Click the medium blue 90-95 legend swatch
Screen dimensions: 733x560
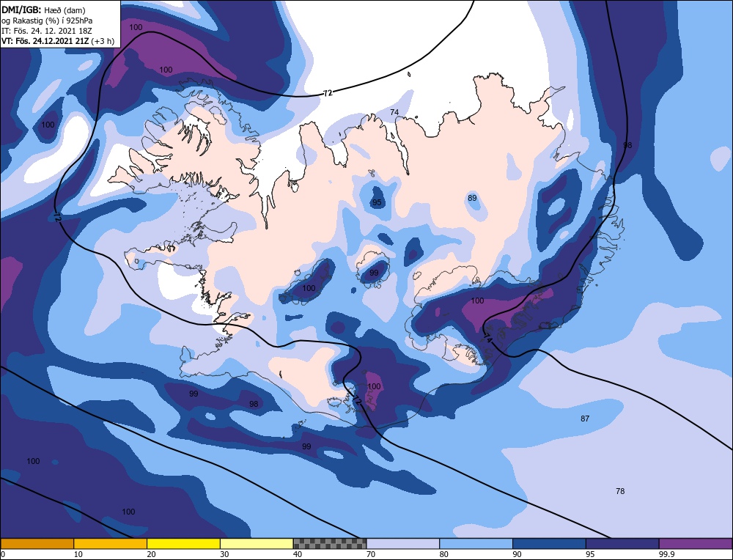549,543
